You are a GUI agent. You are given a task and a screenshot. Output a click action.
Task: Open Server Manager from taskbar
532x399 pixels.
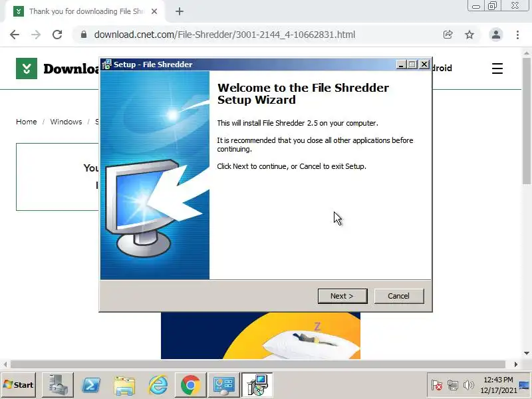(58, 385)
